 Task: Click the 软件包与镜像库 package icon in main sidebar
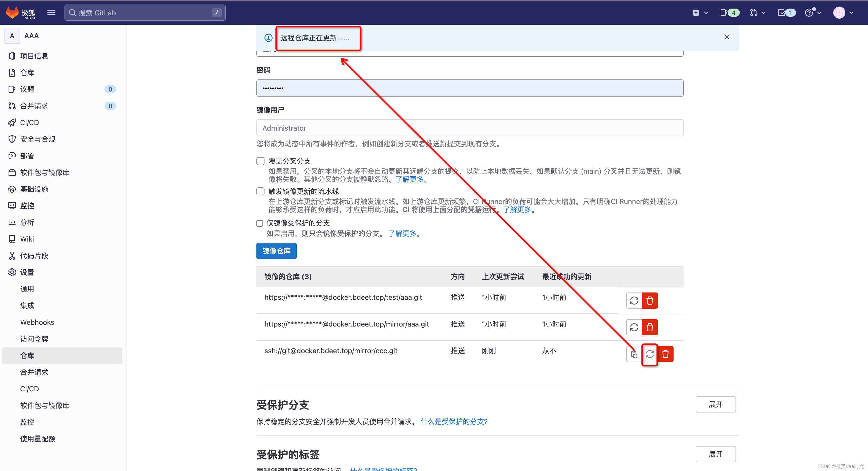pyautogui.click(x=12, y=172)
